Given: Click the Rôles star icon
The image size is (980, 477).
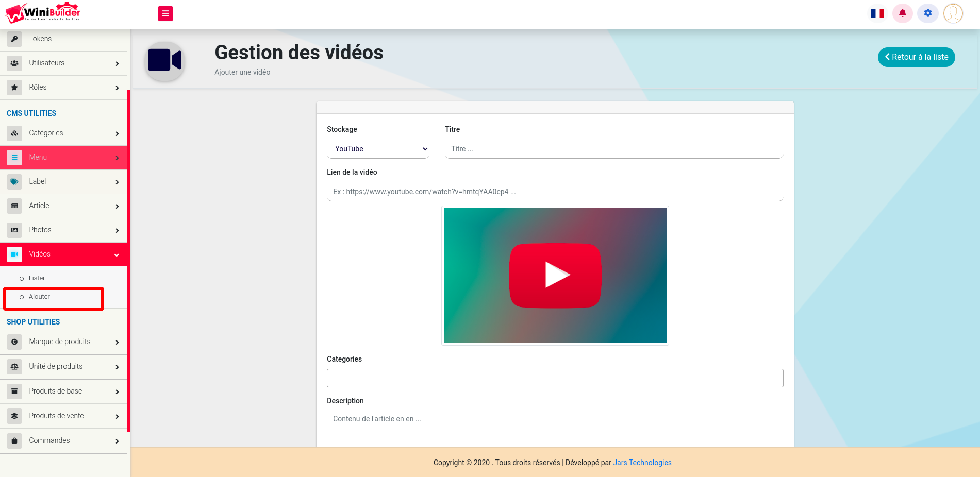Looking at the screenshot, I should [14, 87].
